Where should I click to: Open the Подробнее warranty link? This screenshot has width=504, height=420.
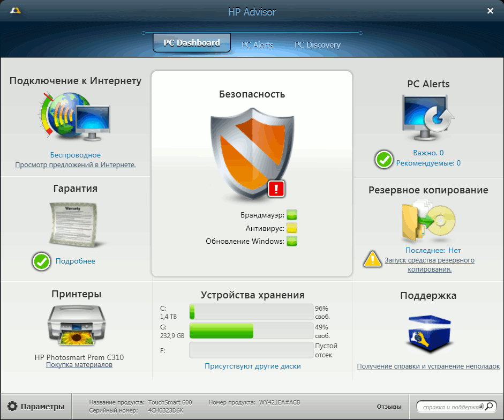coord(75,261)
